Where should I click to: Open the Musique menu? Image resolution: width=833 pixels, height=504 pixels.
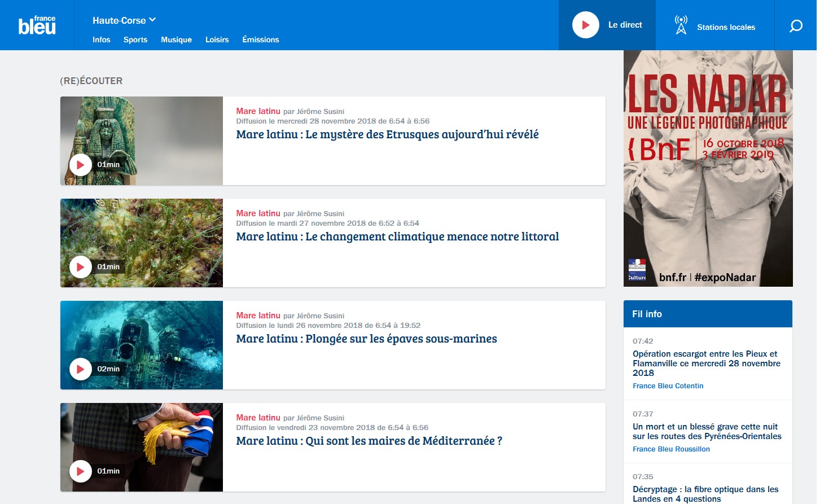176,40
